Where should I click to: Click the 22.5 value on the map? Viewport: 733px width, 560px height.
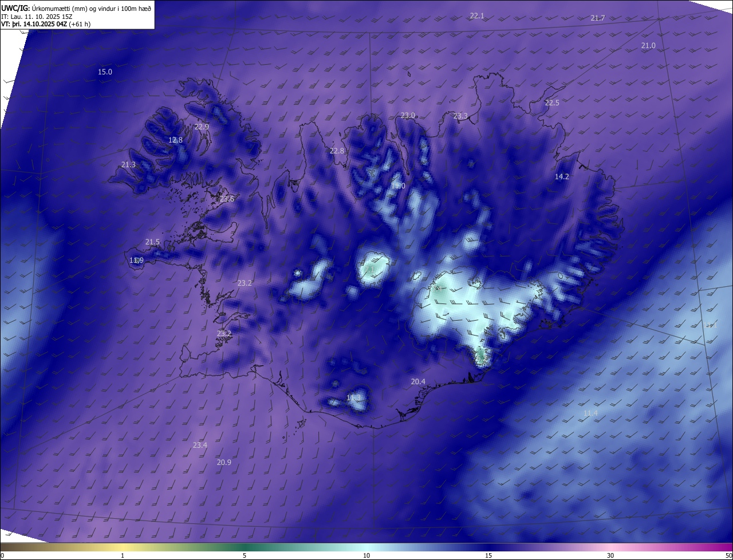pos(552,103)
